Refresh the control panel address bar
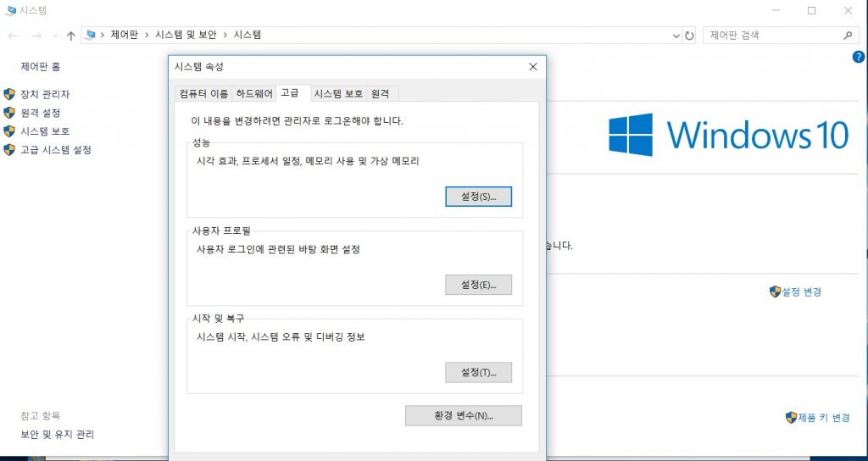The image size is (868, 461). point(689,36)
